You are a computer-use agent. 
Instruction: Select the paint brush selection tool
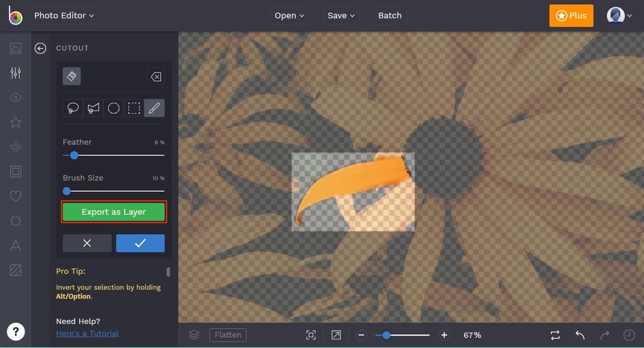click(154, 108)
